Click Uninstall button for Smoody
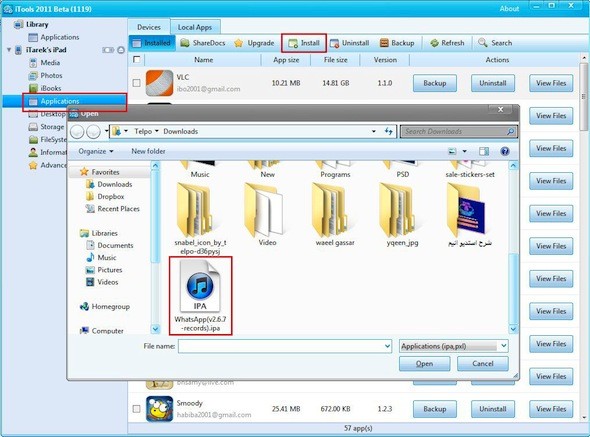 tap(493, 409)
